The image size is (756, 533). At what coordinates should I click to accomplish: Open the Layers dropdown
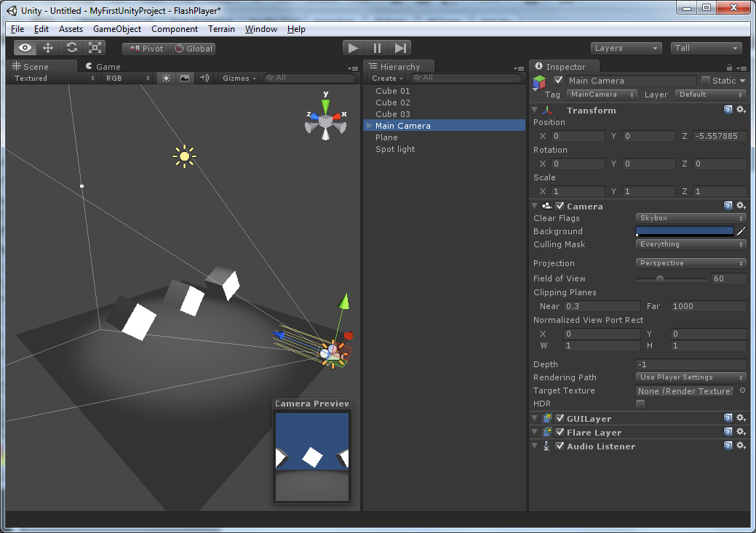[625, 48]
